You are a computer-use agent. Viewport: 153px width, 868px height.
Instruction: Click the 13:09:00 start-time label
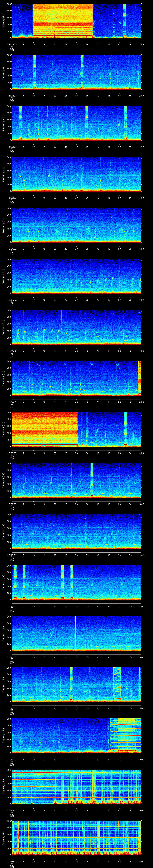12,504
